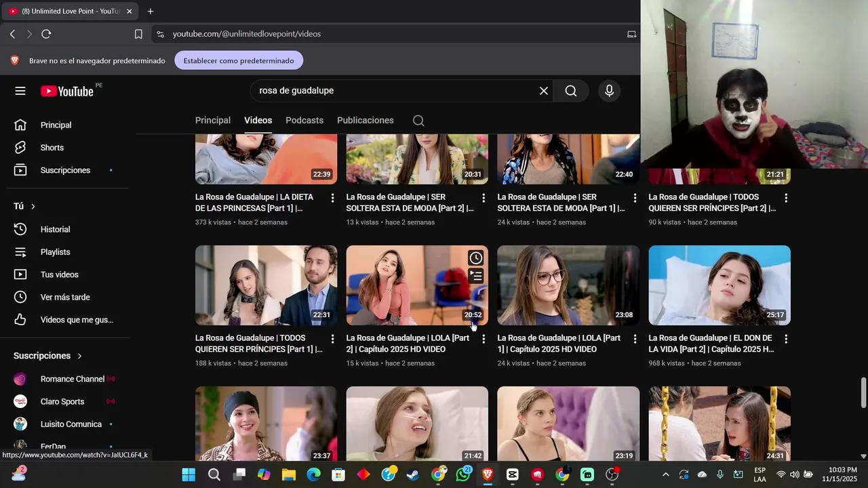Open volume control in system tray
Image resolution: width=868 pixels, height=488 pixels.
point(794,474)
